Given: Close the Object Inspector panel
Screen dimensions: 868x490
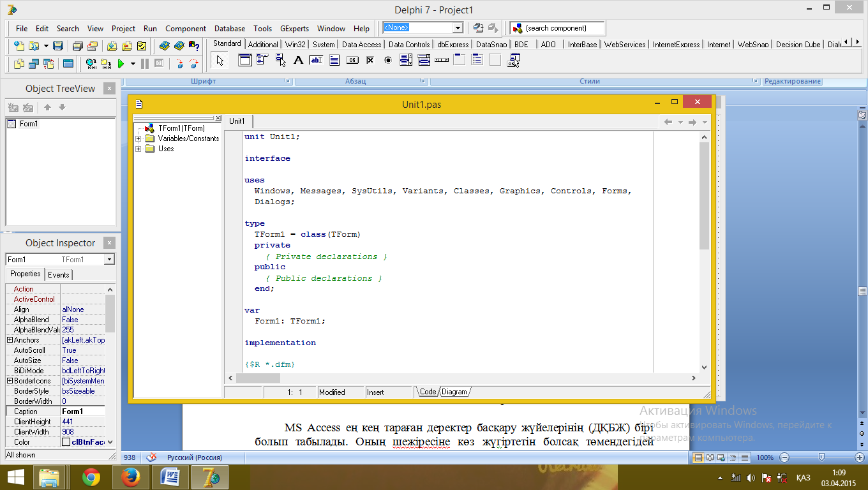Looking at the screenshot, I should [109, 243].
